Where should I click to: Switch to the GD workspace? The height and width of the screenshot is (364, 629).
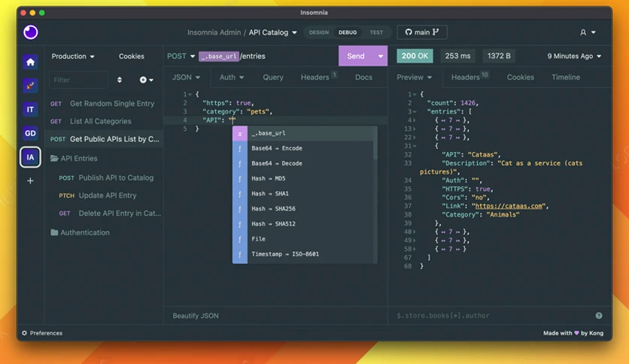(x=31, y=133)
